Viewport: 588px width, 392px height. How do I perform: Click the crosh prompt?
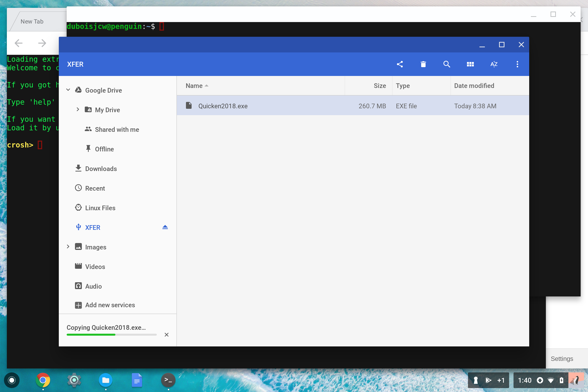pyautogui.click(x=20, y=145)
